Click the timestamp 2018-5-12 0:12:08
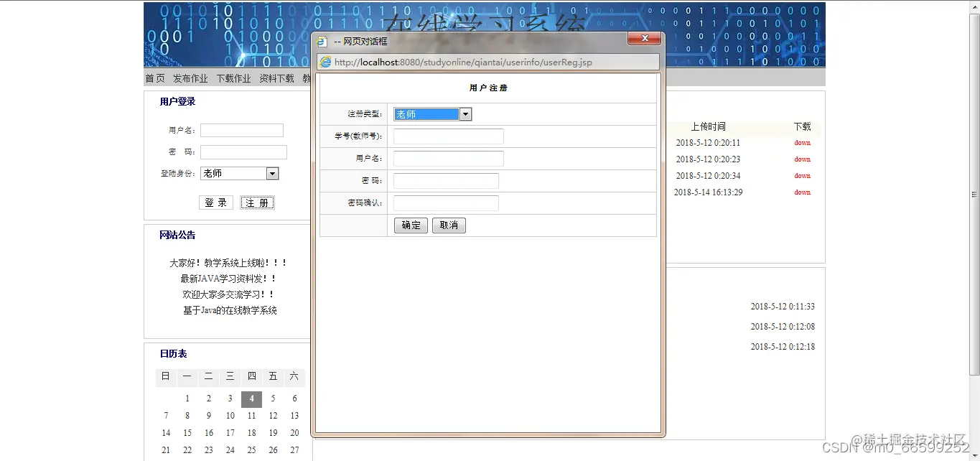Screen dimensions: 980x461 pyautogui.click(x=783, y=327)
